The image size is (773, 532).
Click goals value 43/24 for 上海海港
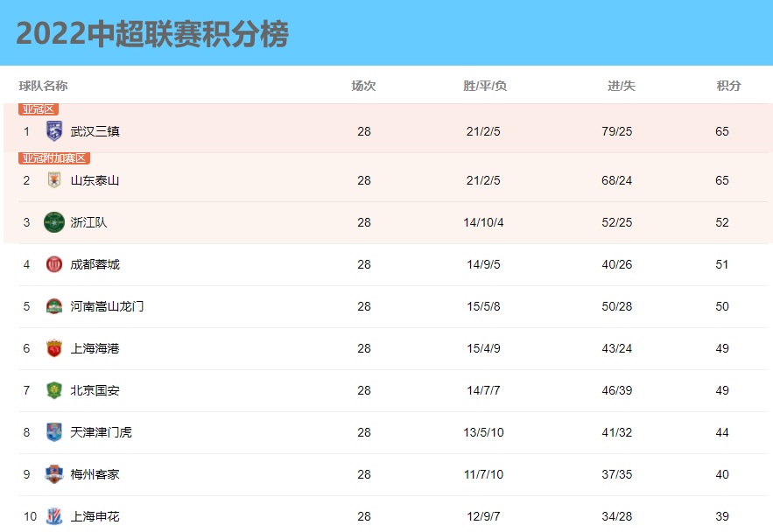click(x=616, y=349)
